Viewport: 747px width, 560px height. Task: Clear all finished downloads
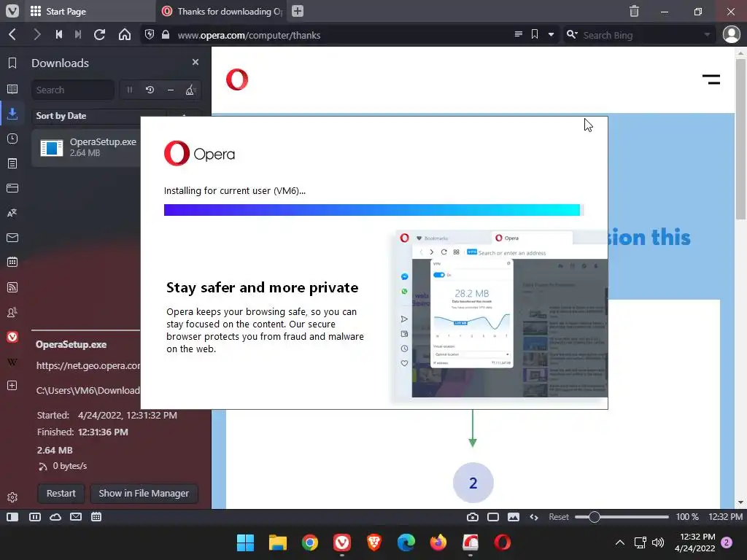click(x=190, y=90)
